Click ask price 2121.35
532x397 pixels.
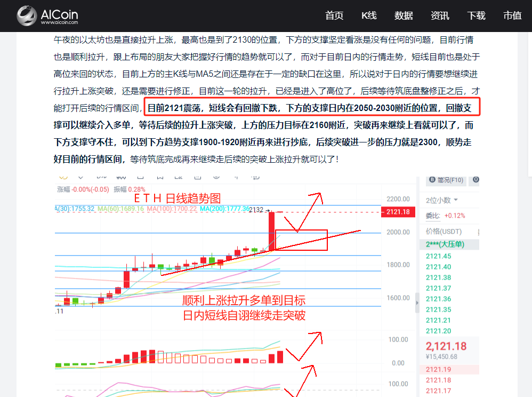pyautogui.click(x=438, y=309)
